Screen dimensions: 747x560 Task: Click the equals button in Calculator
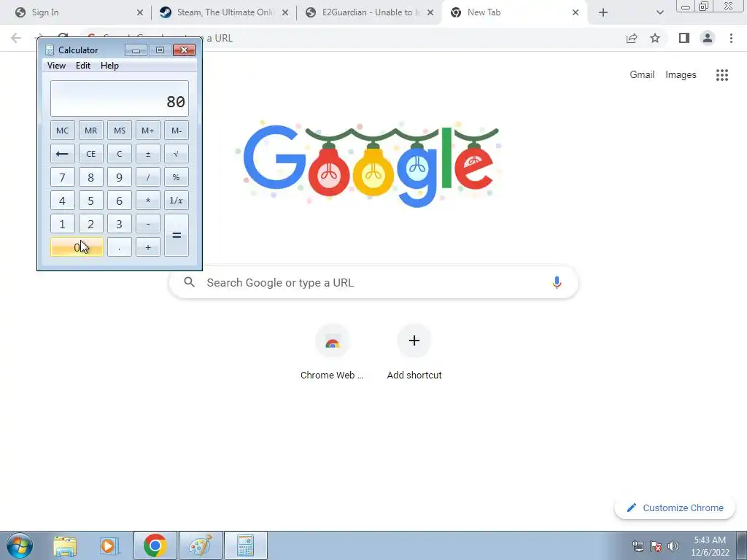(177, 236)
